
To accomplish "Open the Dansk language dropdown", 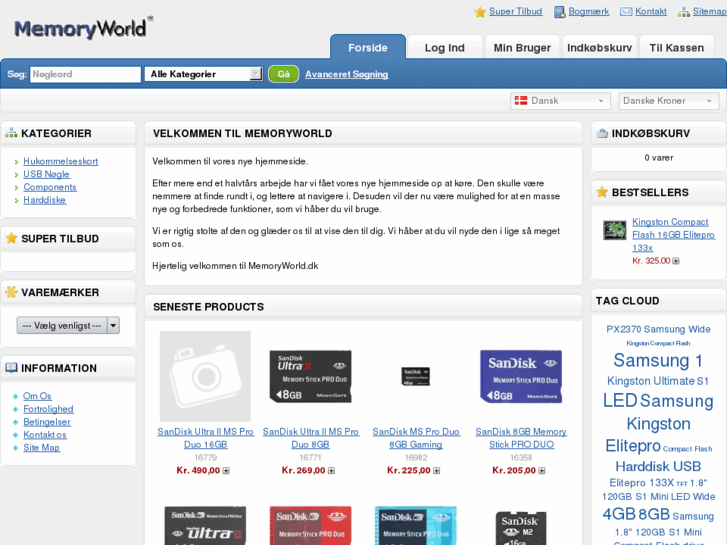I will [x=560, y=101].
